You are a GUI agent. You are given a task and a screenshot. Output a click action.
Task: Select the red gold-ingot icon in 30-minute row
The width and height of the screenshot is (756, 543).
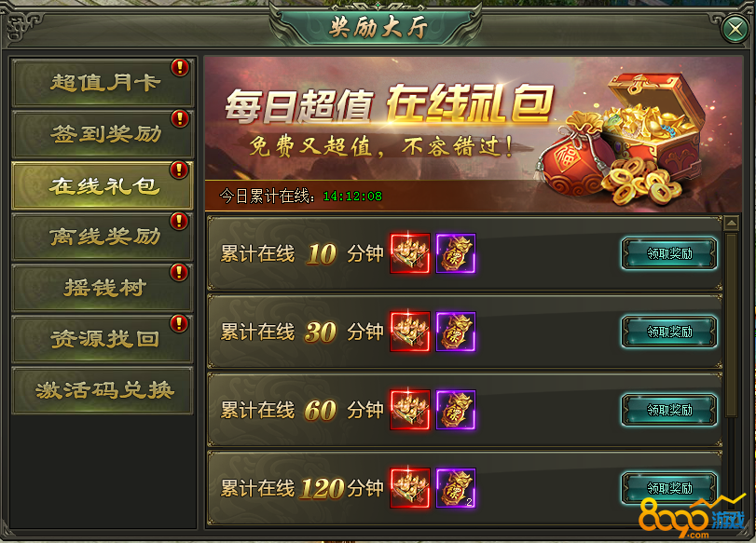click(410, 332)
